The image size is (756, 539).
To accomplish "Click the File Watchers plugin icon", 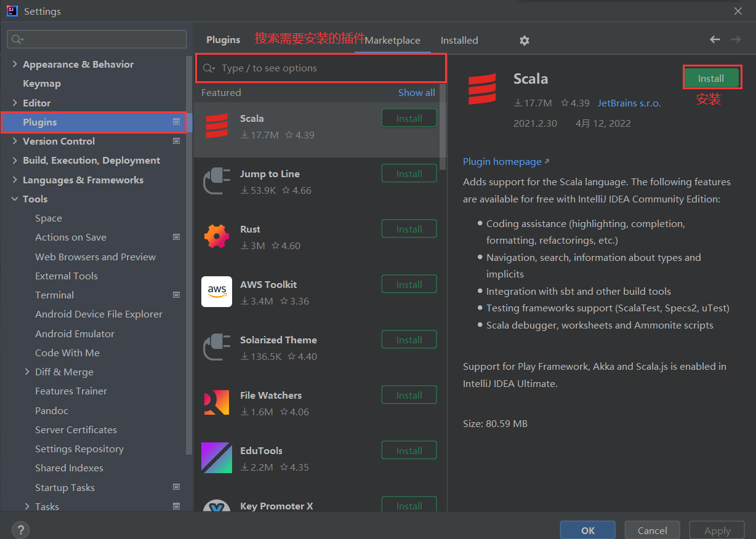I will tap(217, 402).
